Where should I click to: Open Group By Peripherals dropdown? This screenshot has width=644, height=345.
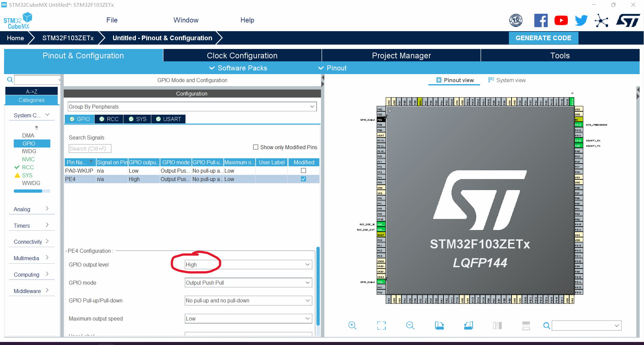[192, 107]
